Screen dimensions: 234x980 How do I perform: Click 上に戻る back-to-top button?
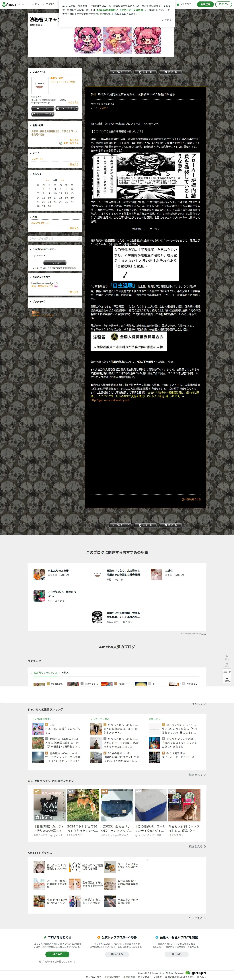tap(227, 679)
